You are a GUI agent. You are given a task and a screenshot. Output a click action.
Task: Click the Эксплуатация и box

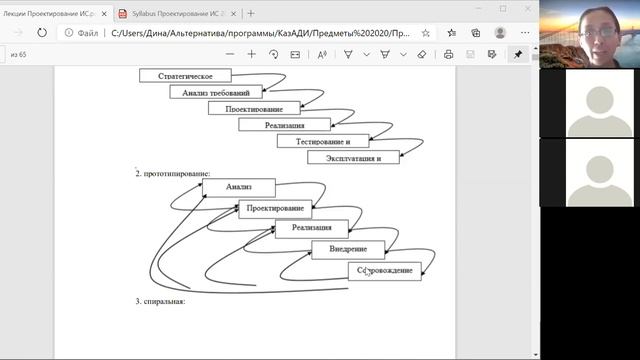click(x=353, y=158)
